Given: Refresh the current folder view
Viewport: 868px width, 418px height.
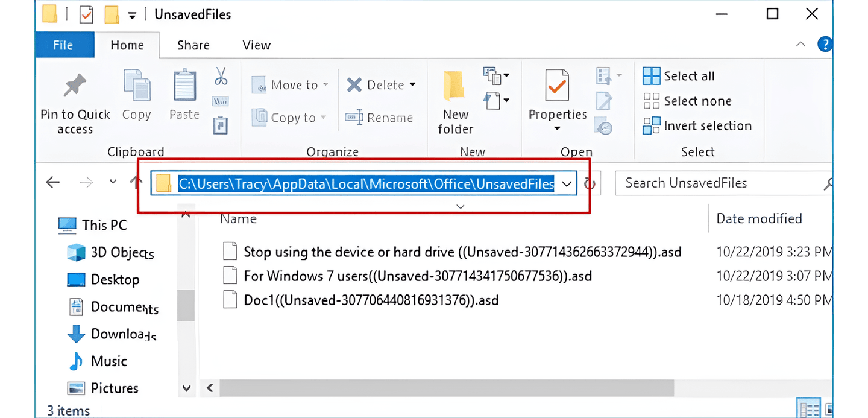Looking at the screenshot, I should (590, 184).
